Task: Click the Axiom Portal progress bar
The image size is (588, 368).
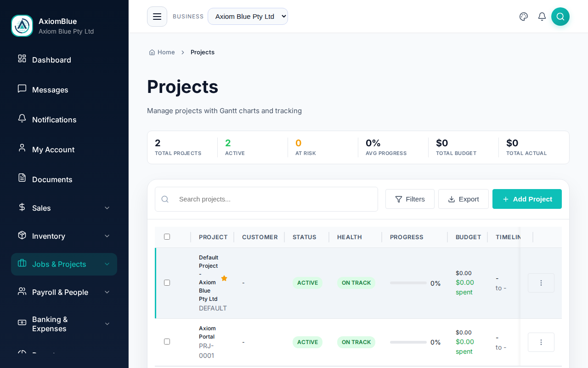Action: 408,342
